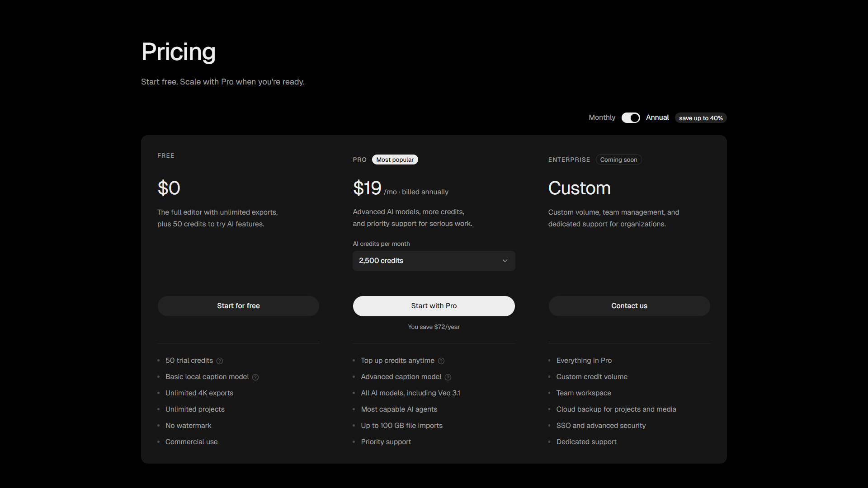Click SSO and advanced security
The height and width of the screenshot is (488, 868).
601,426
